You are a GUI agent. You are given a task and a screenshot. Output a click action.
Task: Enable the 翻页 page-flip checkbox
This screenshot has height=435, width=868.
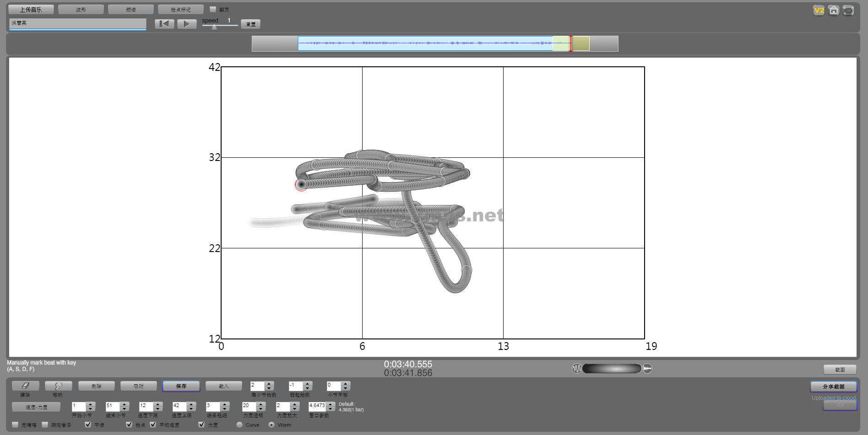point(213,9)
